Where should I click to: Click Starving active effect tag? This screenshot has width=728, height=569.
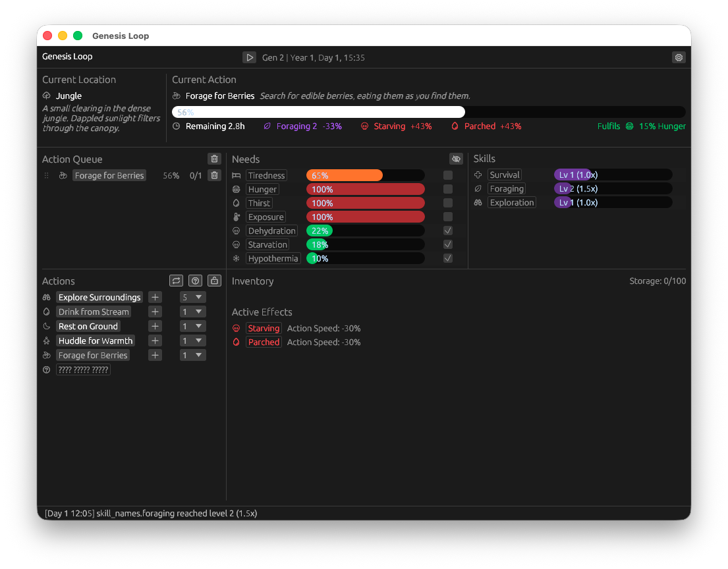[264, 328]
